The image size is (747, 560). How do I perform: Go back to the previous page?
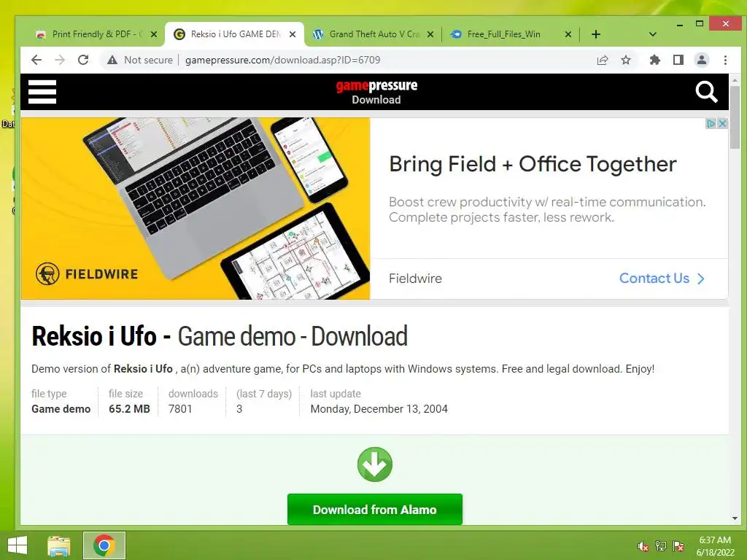click(x=36, y=60)
